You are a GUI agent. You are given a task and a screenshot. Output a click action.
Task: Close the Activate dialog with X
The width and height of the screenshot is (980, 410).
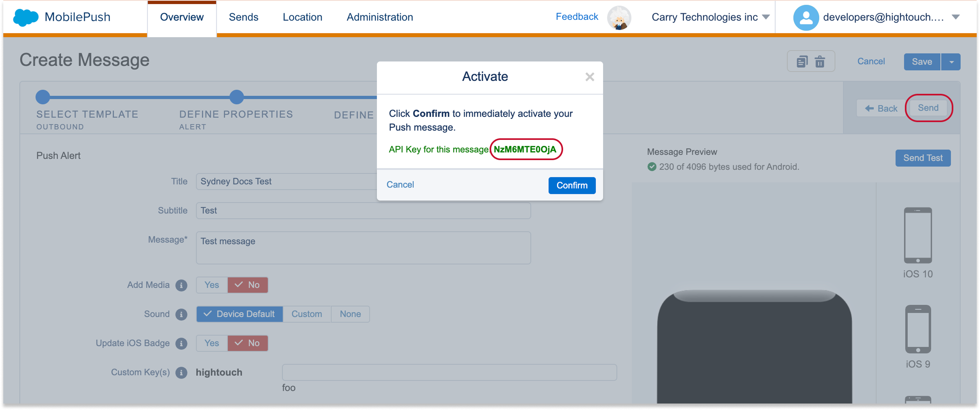589,77
